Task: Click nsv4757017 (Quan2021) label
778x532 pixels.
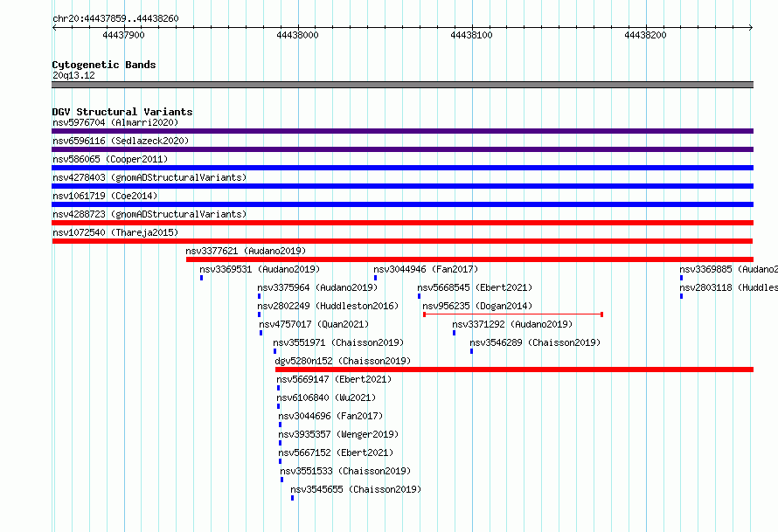Action: click(x=314, y=324)
